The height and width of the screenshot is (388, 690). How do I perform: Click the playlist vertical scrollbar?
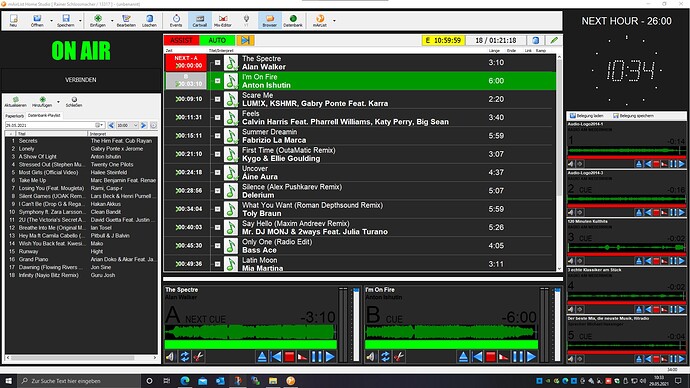point(559,128)
